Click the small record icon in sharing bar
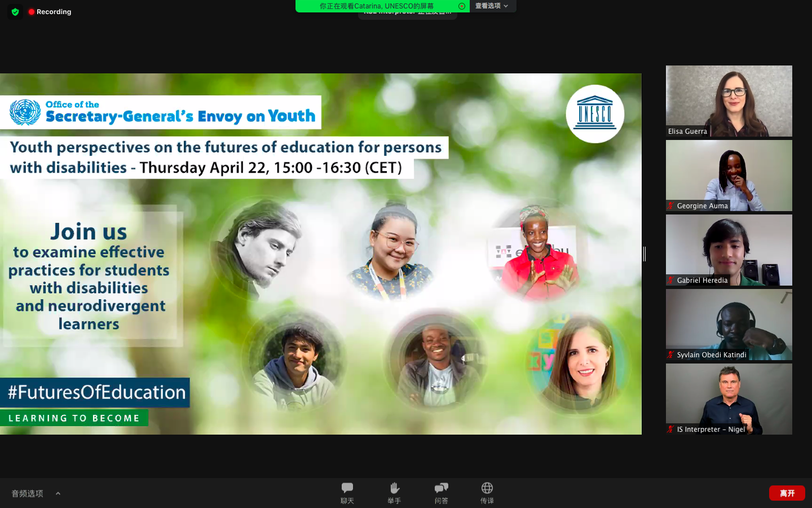Viewport: 812px width, 508px height. click(462, 6)
